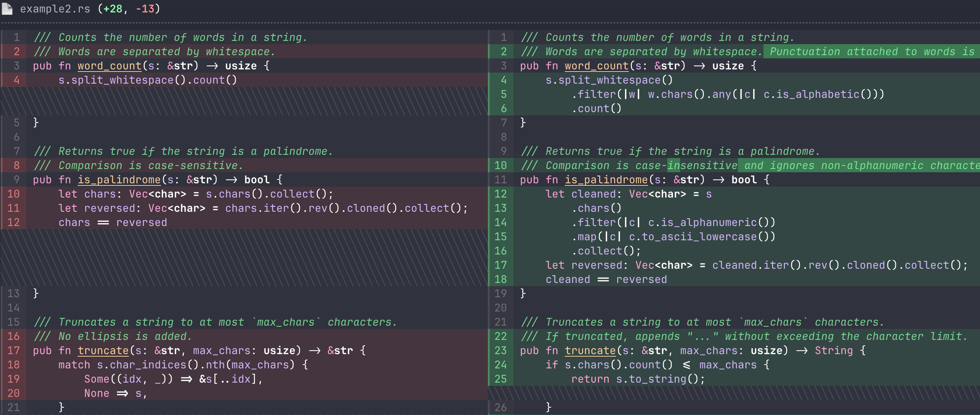
Task: Click the example2.rs filename header
Action: [x=55, y=9]
